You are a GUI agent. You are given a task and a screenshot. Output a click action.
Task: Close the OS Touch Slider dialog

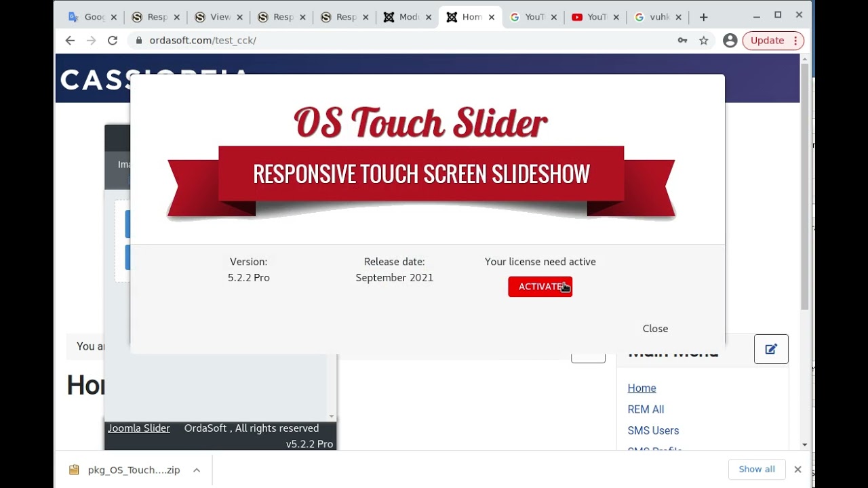tap(655, 329)
